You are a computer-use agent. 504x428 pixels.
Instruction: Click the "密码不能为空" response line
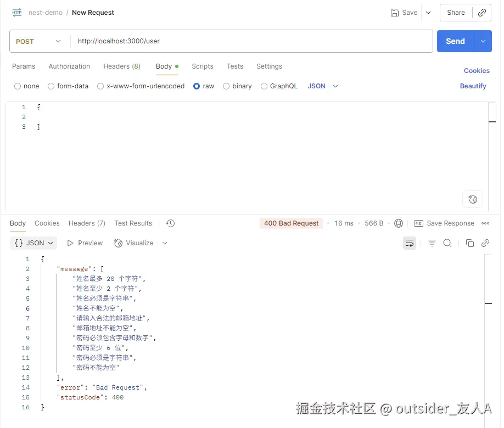click(x=96, y=368)
